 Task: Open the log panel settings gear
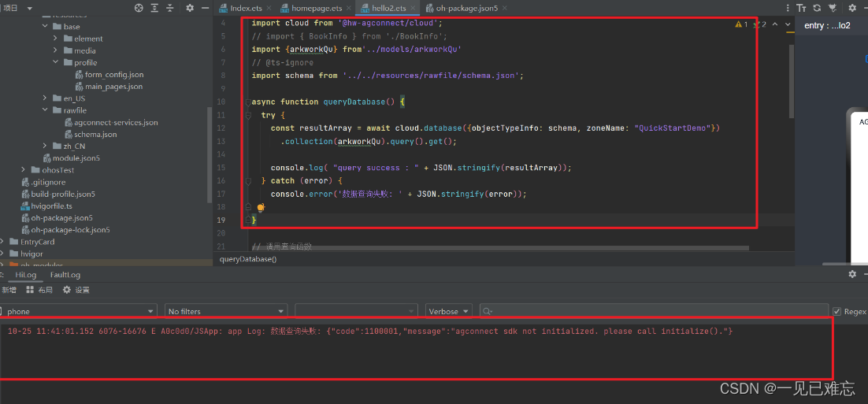point(852,275)
